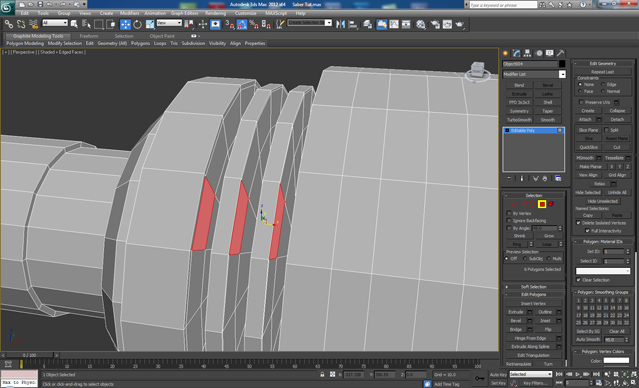Click the TurboSmooth modifier button
Image resolution: width=639 pixels, height=388 pixels.
click(519, 120)
